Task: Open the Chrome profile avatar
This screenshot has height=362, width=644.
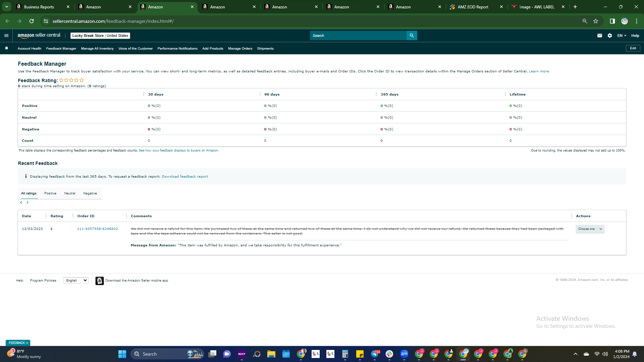Action: click(x=625, y=21)
